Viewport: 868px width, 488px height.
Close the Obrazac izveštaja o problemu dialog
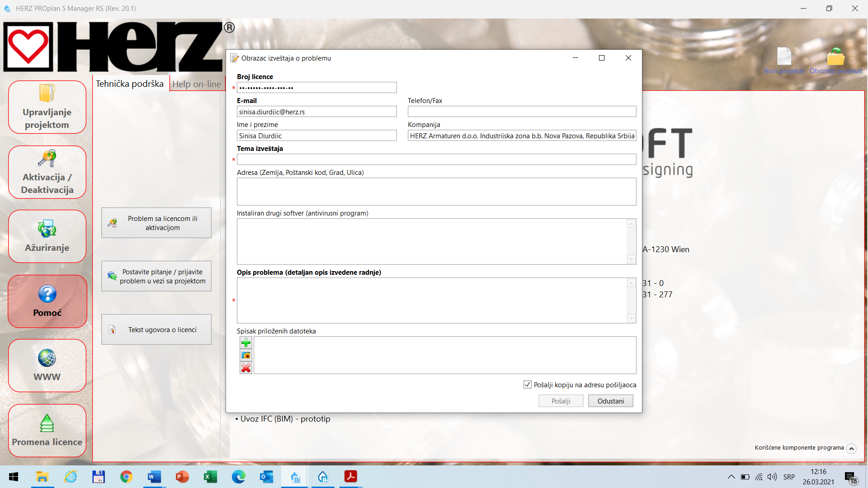(628, 58)
